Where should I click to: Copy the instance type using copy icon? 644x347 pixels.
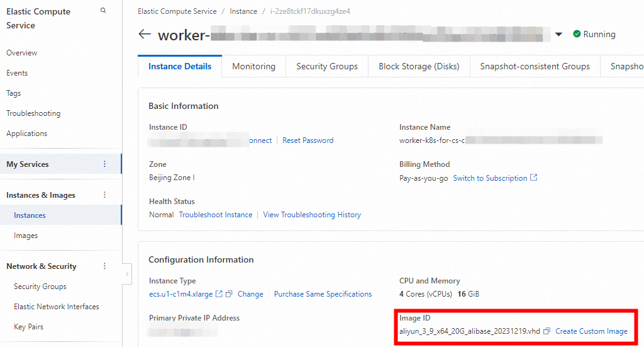[x=229, y=294]
